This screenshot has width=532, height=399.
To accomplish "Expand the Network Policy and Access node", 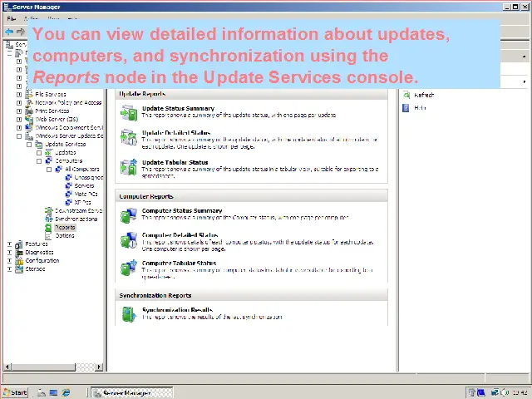I will coord(19,102).
